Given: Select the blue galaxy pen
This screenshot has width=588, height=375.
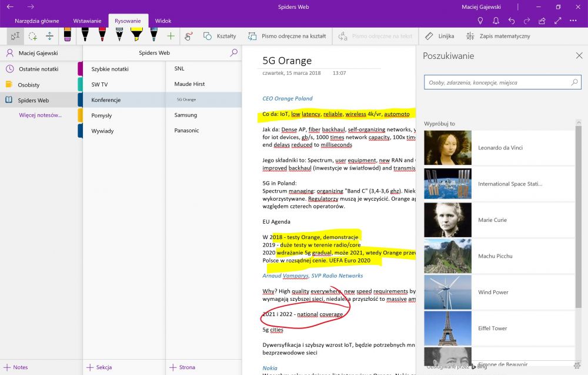Looking at the screenshot, I should click(153, 34).
